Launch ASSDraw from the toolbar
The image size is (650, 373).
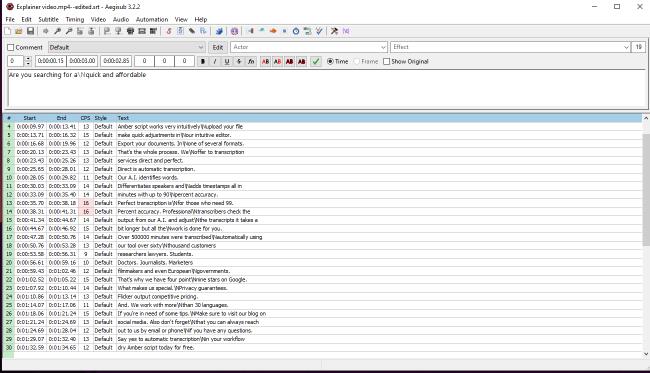coord(234,31)
